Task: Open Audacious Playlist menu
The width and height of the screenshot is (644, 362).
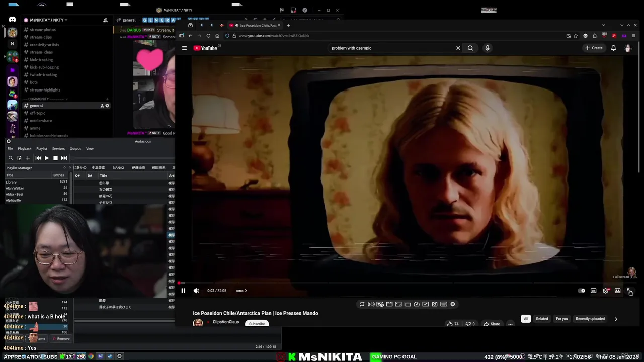Action: [42, 149]
